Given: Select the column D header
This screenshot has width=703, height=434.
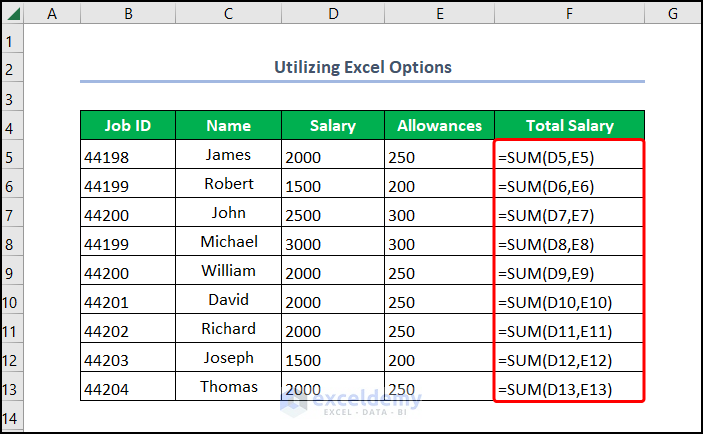Looking at the screenshot, I should tap(332, 13).
